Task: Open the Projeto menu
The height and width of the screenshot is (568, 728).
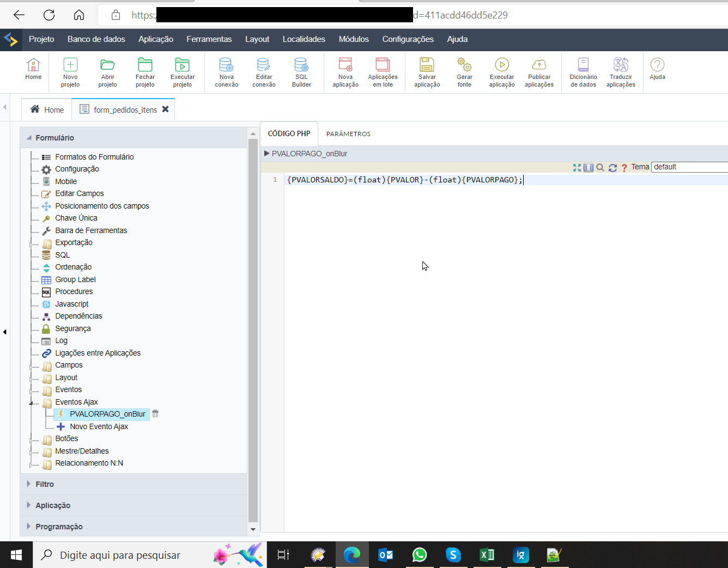Action: pos(41,39)
